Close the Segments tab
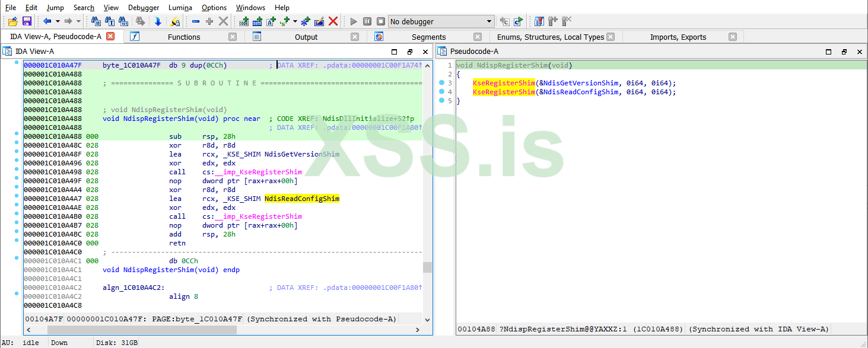The image size is (868, 348). (x=476, y=37)
